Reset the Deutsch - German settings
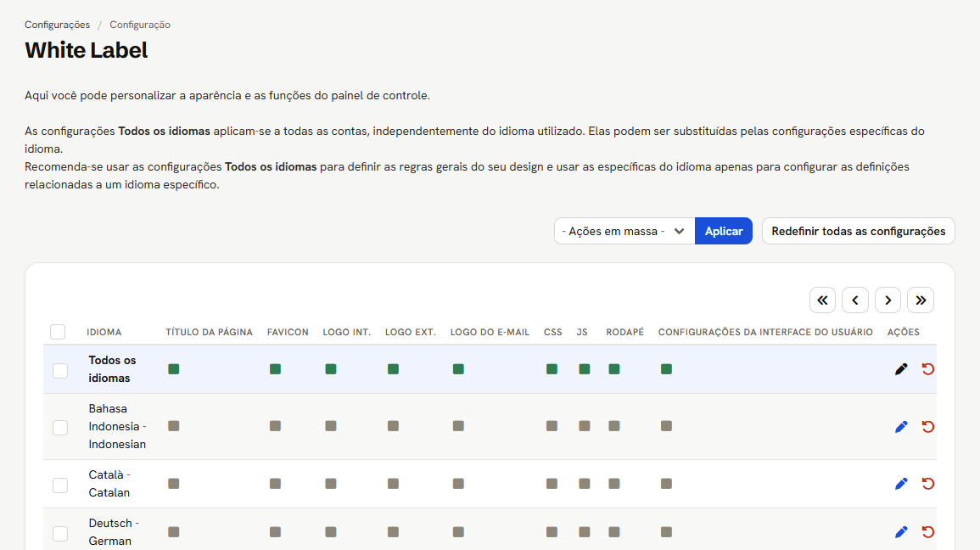The width and height of the screenshot is (980, 550). (928, 532)
